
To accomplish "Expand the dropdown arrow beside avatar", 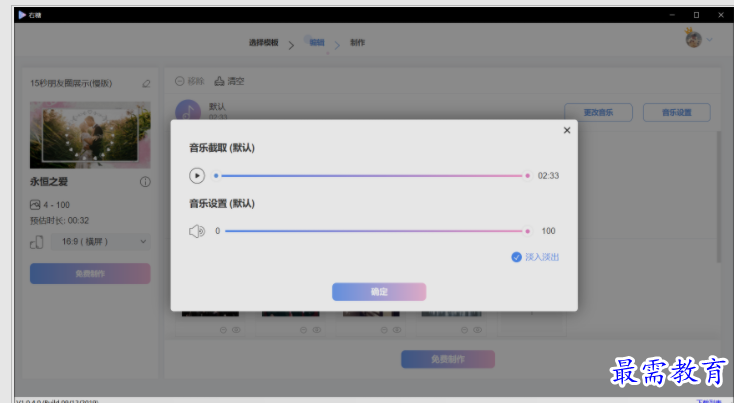I will 710,40.
